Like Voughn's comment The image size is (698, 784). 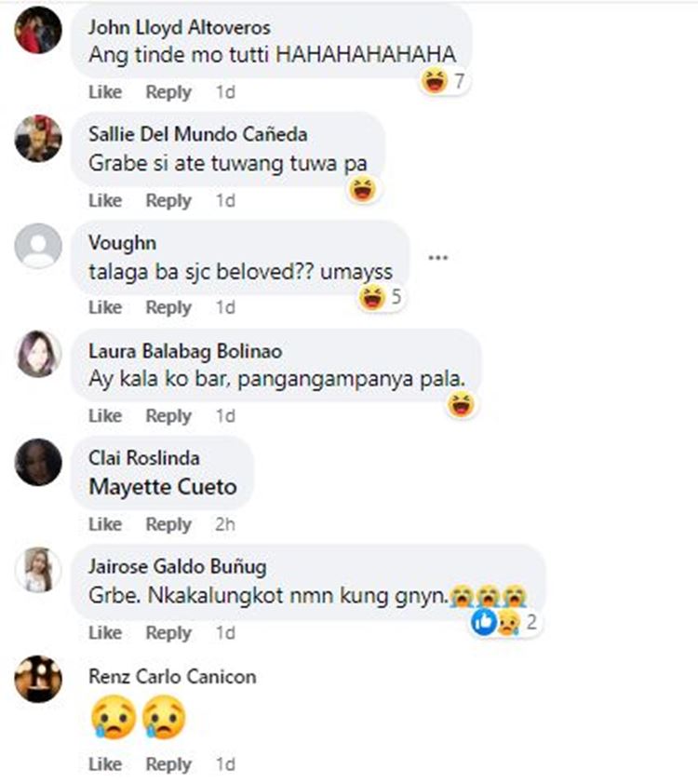click(105, 307)
